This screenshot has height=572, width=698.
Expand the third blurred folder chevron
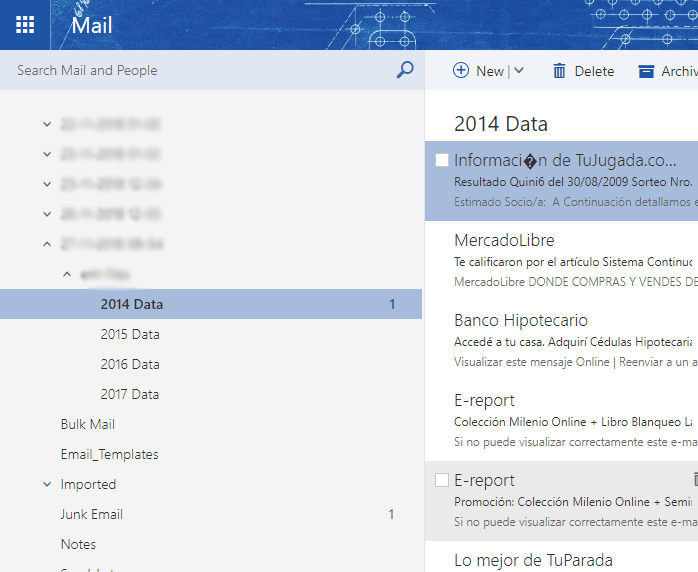[x=47, y=184]
